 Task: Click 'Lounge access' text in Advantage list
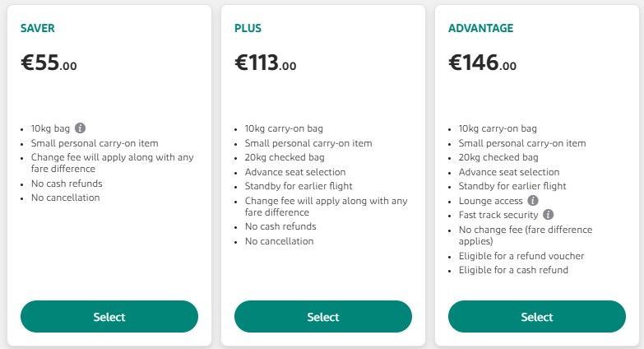click(491, 201)
